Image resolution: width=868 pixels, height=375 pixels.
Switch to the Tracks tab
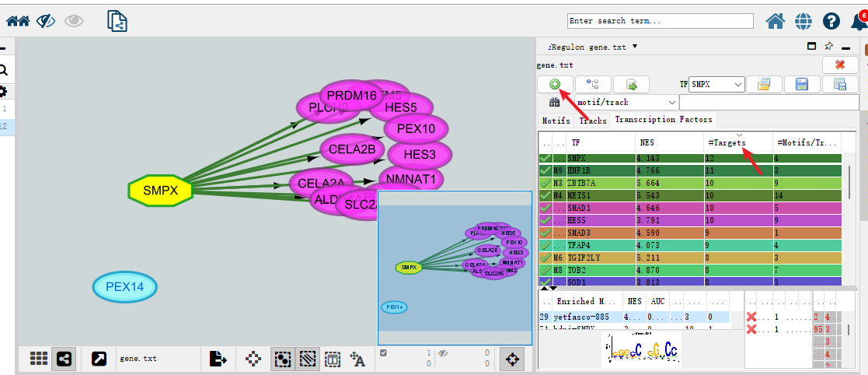[x=593, y=121]
